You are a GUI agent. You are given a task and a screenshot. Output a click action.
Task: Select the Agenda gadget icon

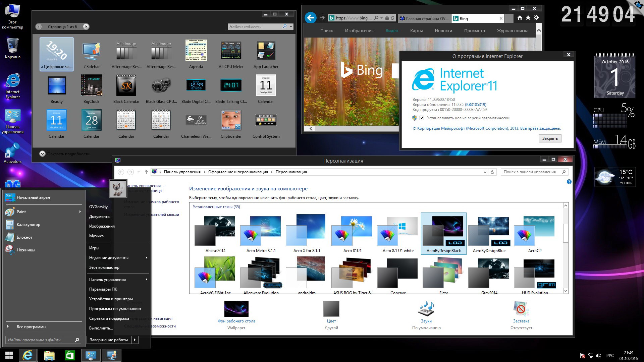(x=196, y=50)
